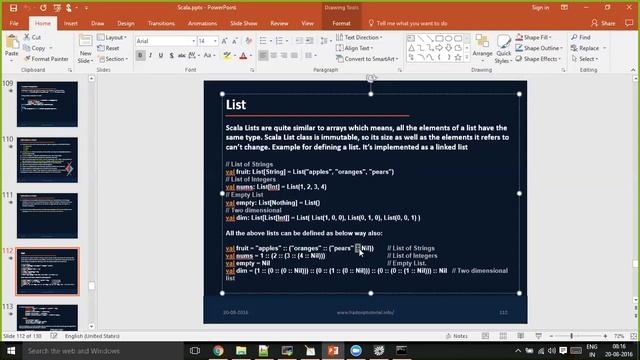Open File Explorer from the taskbar
640x360 pixels.
click(x=241, y=351)
